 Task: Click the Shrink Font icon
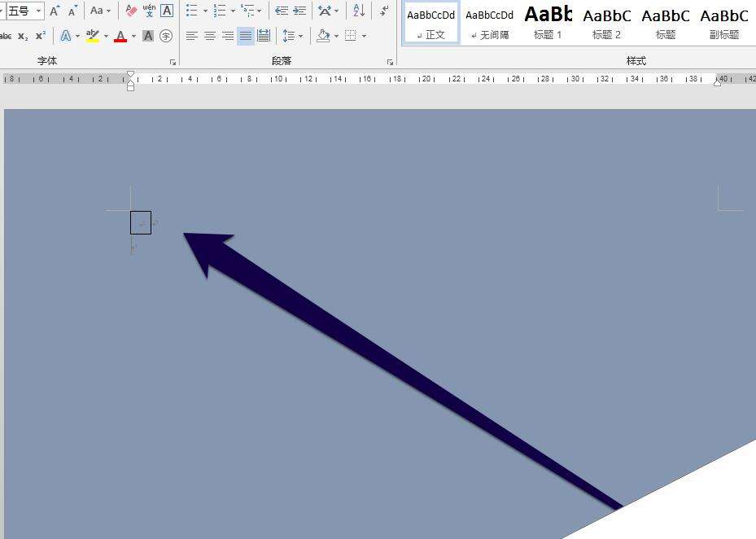click(72, 11)
